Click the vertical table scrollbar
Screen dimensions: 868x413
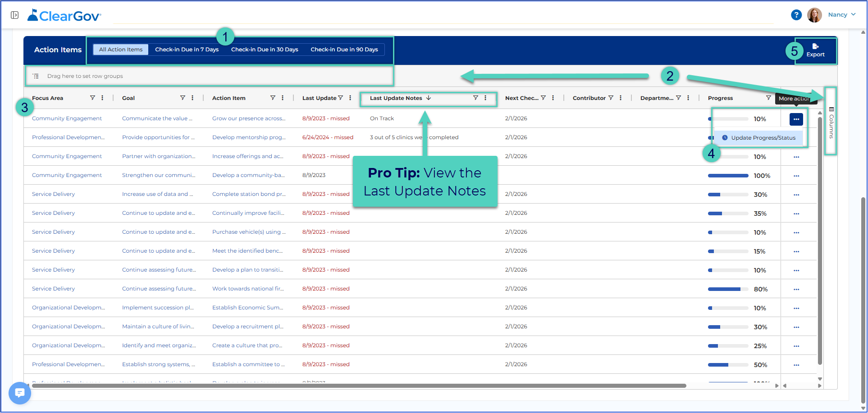pos(820,240)
